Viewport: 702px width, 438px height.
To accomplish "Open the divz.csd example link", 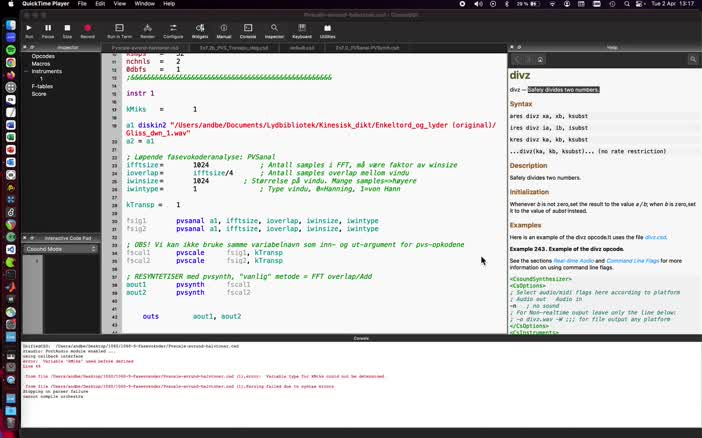I will (x=655, y=237).
